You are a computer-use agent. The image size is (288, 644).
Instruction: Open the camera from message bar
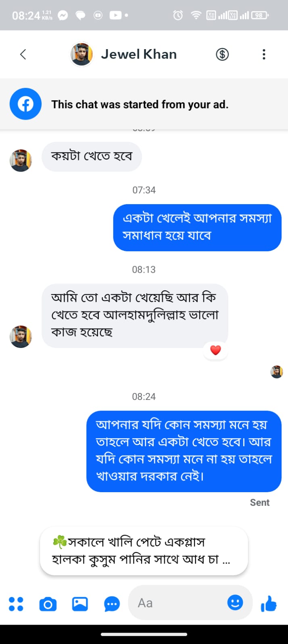pyautogui.click(x=48, y=604)
